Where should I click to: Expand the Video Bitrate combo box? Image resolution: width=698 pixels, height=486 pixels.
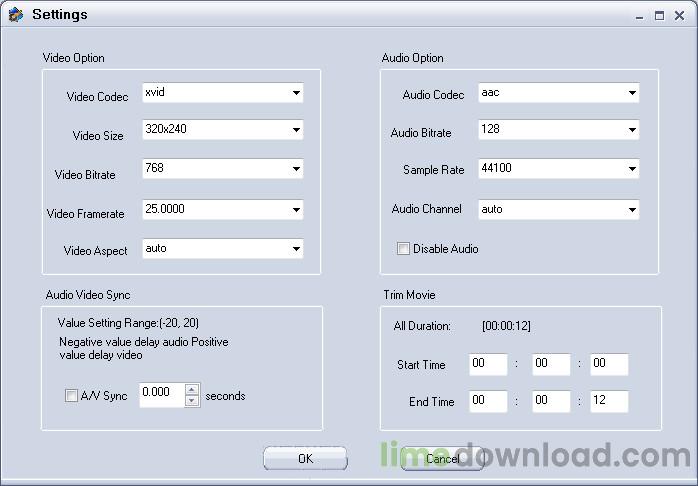coord(223,169)
